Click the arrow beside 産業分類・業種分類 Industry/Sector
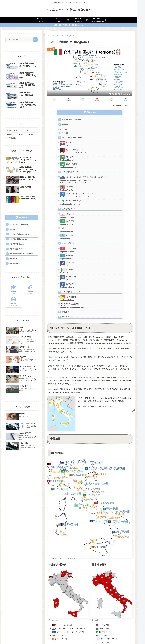This screenshot has width=145, height=644. (35, 180)
